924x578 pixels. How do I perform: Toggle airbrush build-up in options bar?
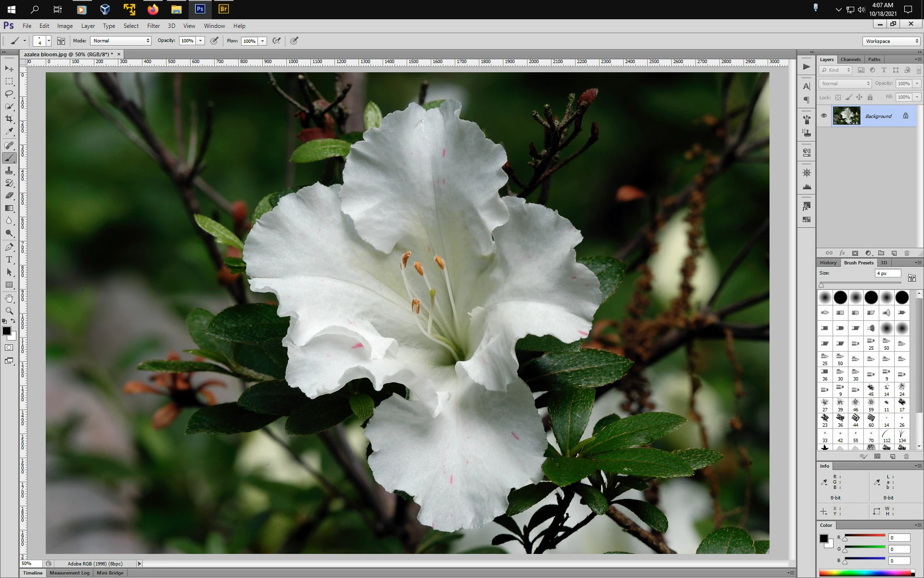click(x=277, y=41)
